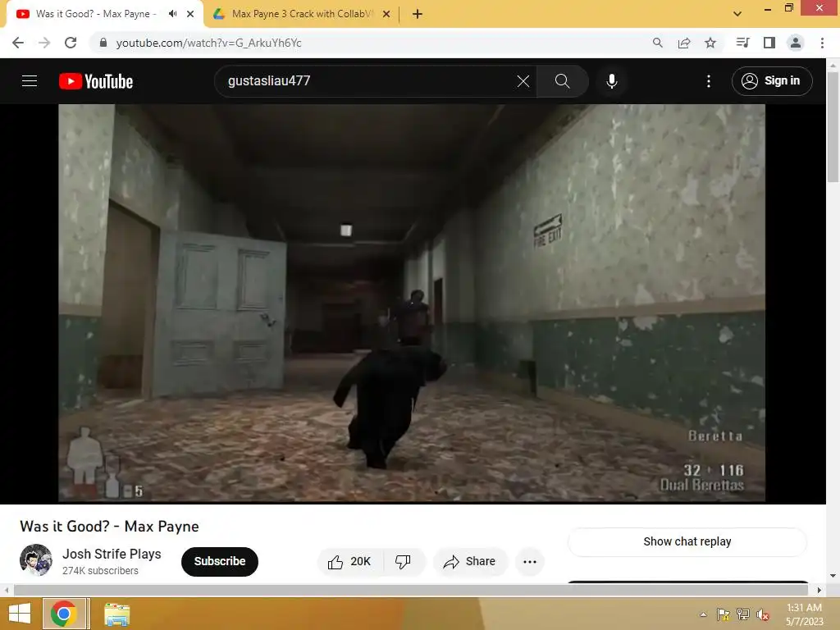Click the scroll right arrow
840x630 pixels.
coord(819,591)
